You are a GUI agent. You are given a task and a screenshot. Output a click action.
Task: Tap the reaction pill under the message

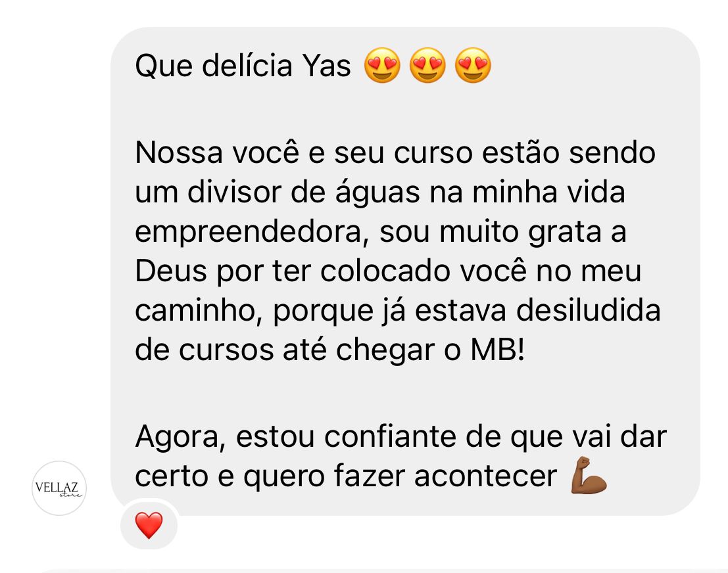click(149, 525)
